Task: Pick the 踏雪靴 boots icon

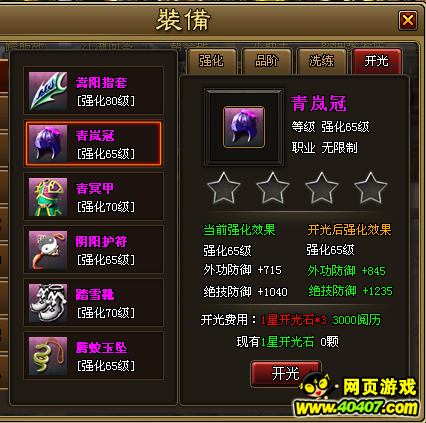Action: click(48, 303)
